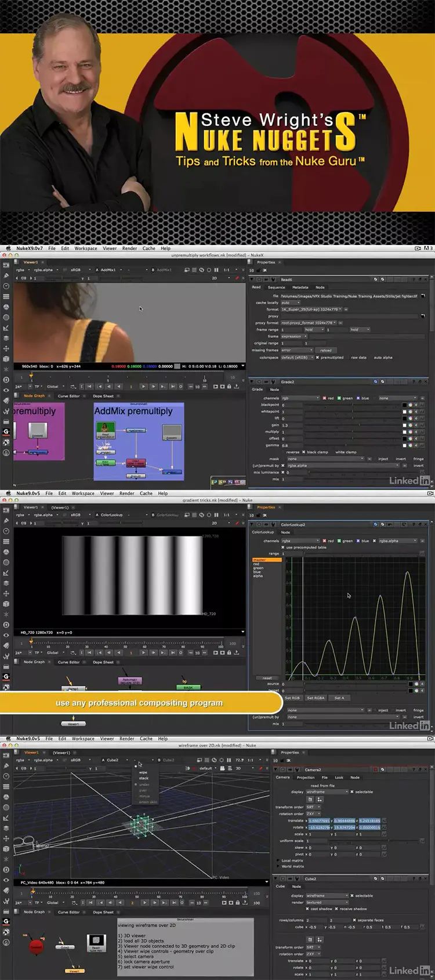Click Set A button in ColorLookup2 panel
435x980 pixels.
click(339, 698)
